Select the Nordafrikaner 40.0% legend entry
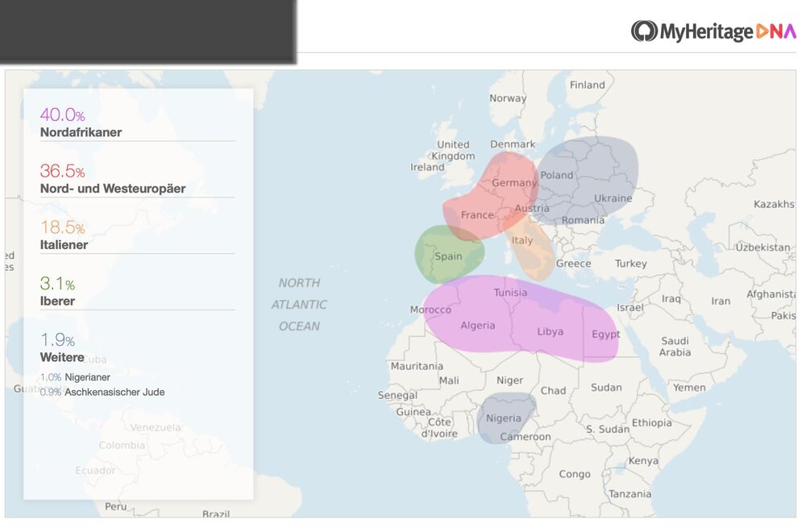 click(x=81, y=123)
